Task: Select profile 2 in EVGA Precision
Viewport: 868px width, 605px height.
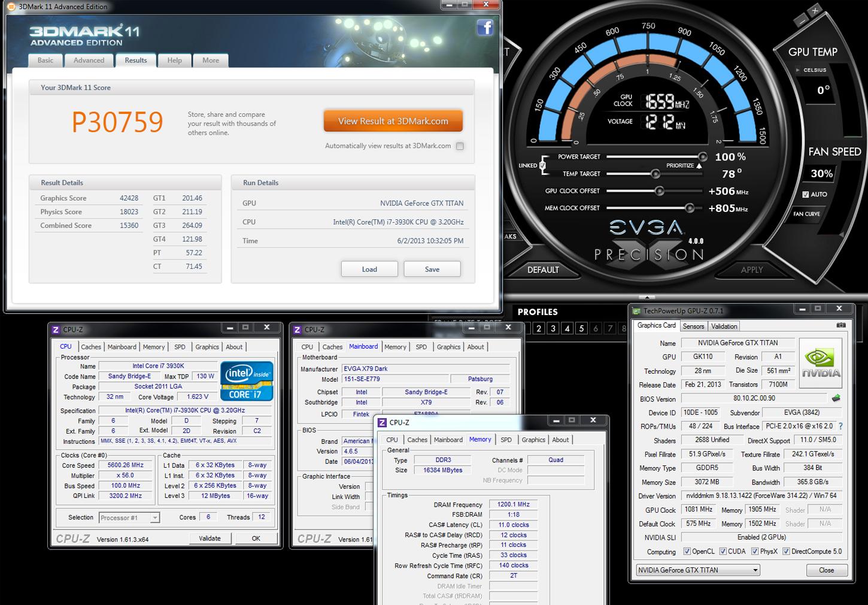Action: click(539, 328)
